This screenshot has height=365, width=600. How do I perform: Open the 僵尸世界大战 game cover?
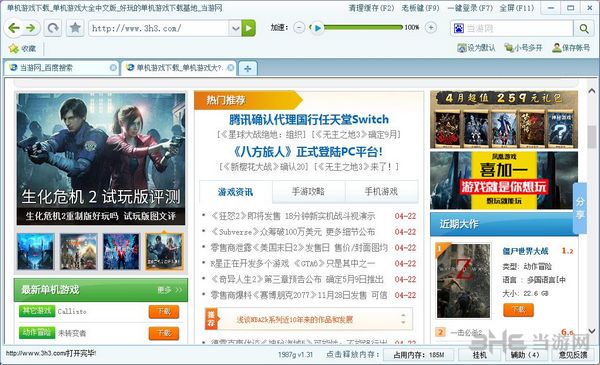(x=463, y=280)
